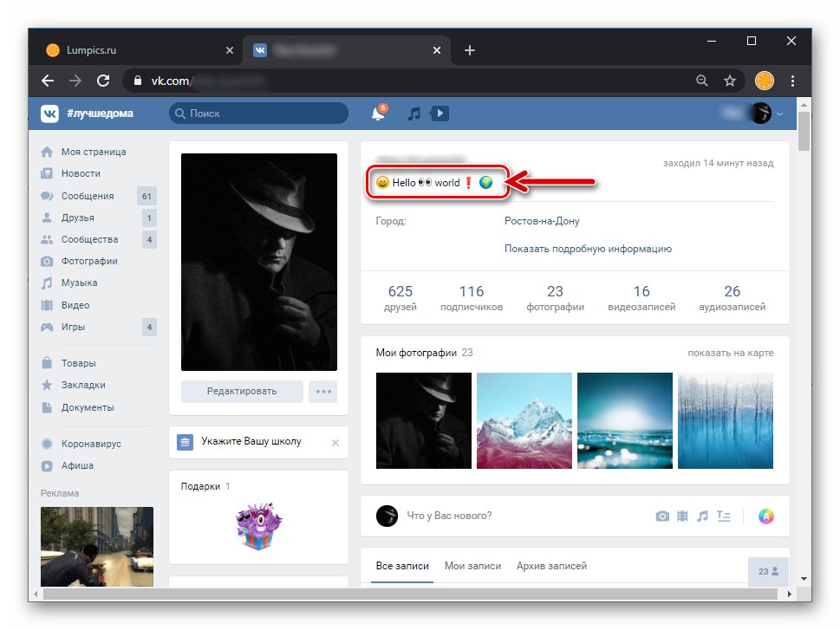Open 116 подписчиков counter
The width and height of the screenshot is (840, 630).
point(472,298)
